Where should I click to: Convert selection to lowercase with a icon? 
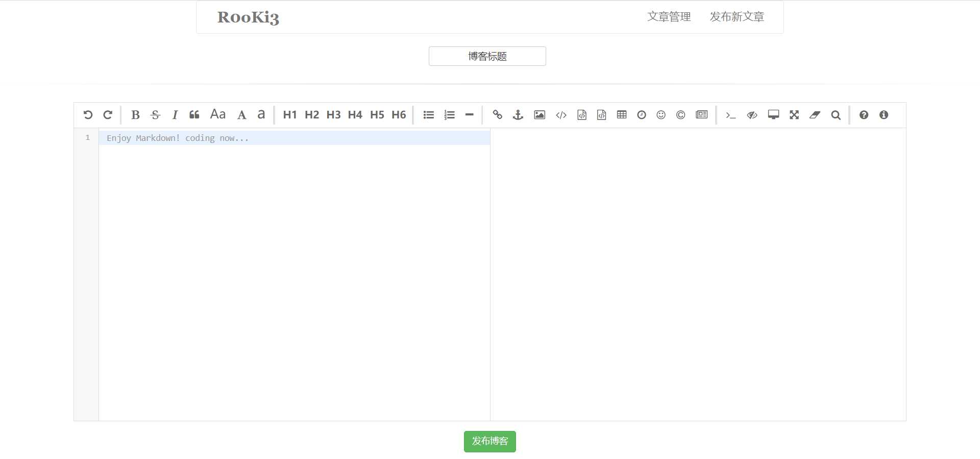261,114
